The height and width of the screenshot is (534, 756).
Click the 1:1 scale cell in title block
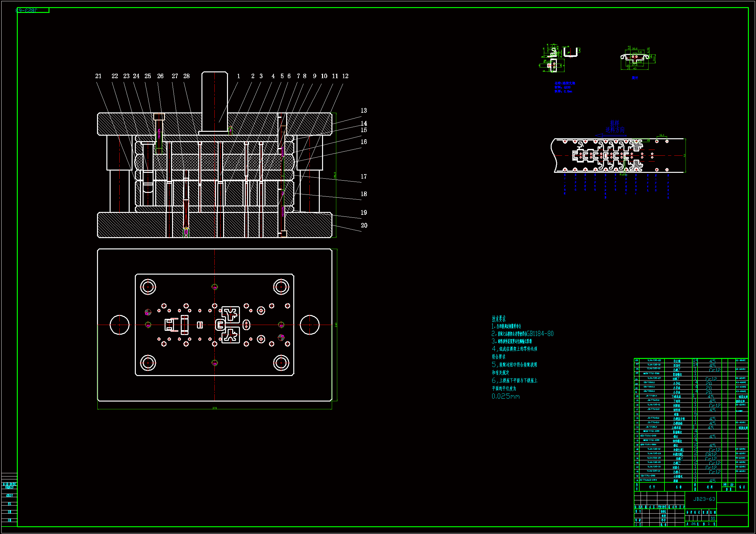713,518
